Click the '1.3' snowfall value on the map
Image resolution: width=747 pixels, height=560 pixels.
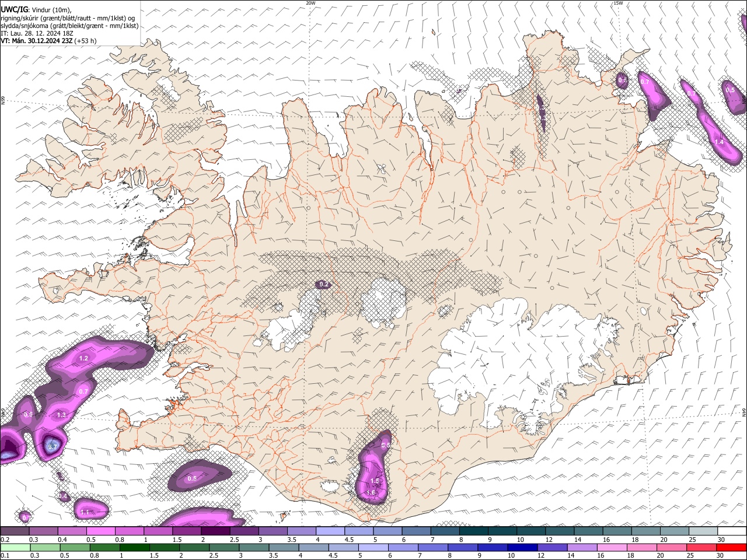tap(61, 415)
